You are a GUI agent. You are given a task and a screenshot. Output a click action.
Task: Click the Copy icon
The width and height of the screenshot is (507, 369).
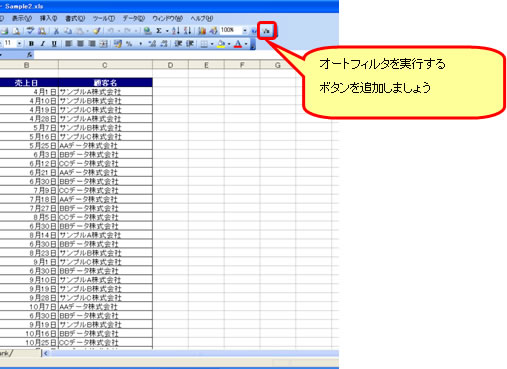click(68, 31)
